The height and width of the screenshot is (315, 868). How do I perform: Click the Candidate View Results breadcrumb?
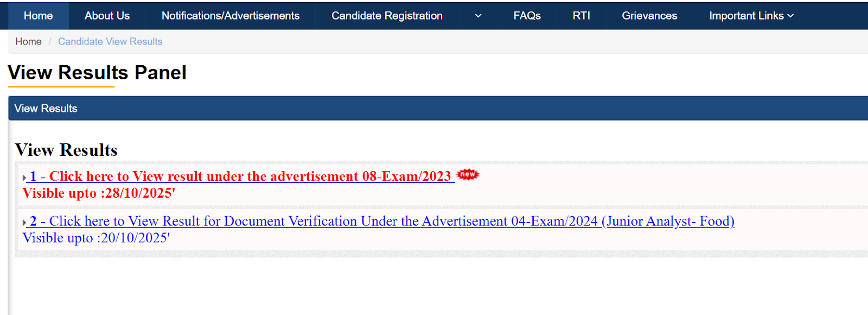(x=110, y=41)
